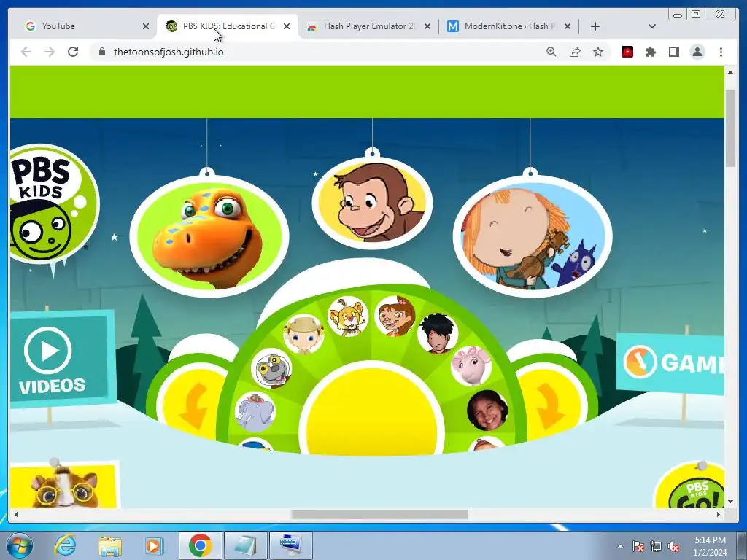Select the girl with pink bow icon
747x560 pixels.
(x=395, y=316)
